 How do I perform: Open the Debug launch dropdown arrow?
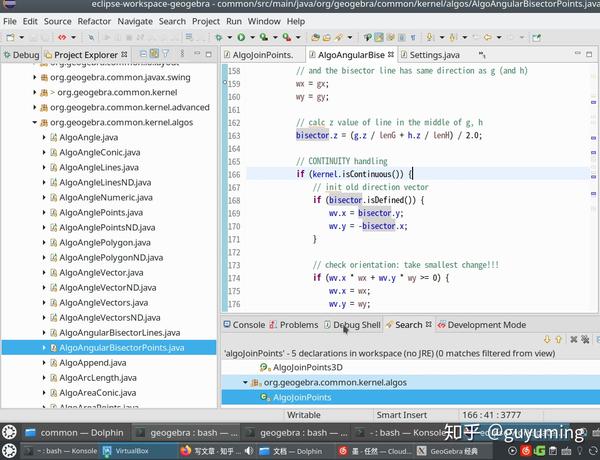pos(230,38)
